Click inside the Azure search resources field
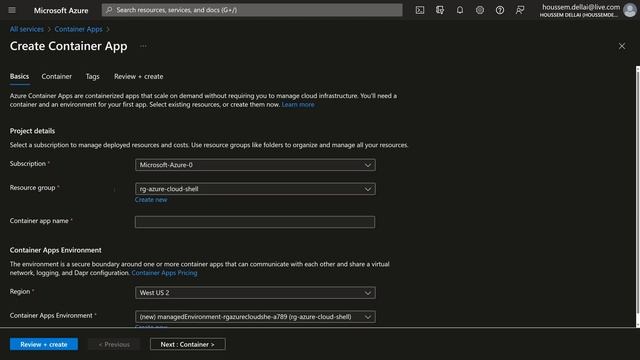This screenshot has height=360, width=640. 252,10
